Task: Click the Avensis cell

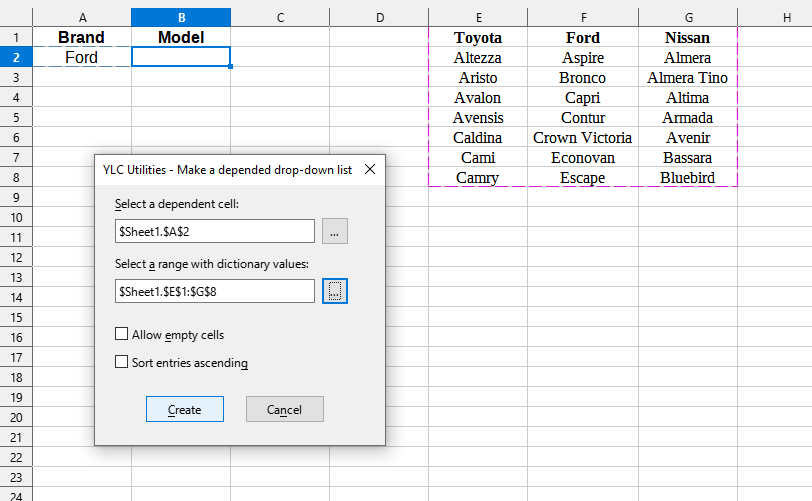Action: point(478,118)
